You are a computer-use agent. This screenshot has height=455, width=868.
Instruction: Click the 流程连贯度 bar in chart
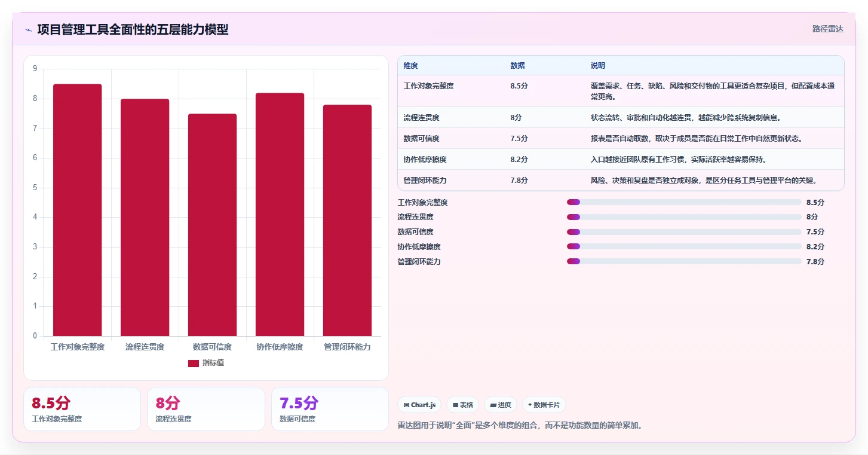[x=145, y=218]
